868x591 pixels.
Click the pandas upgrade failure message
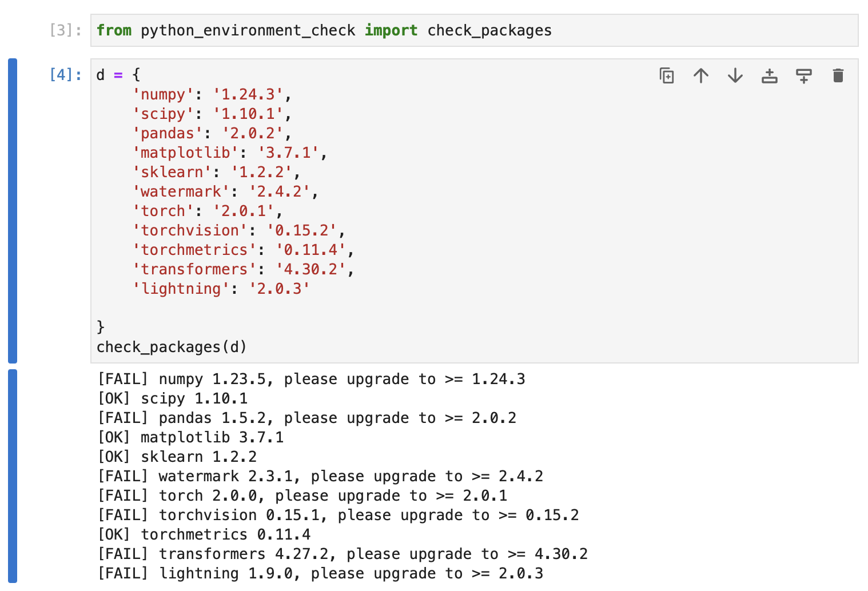coord(306,418)
